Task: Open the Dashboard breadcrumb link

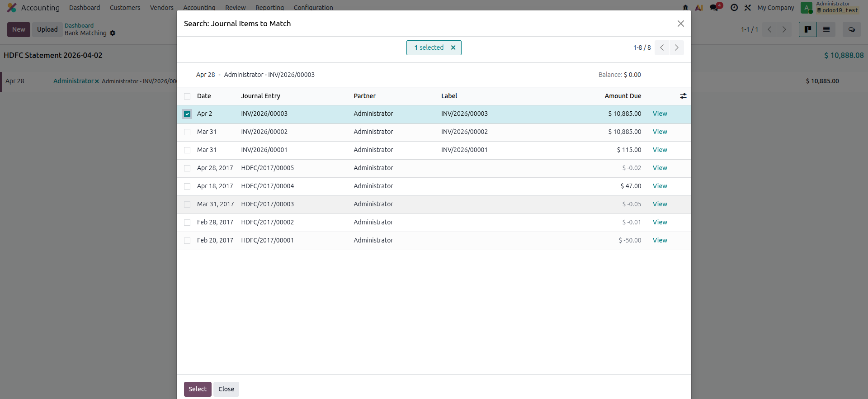Action: click(79, 25)
